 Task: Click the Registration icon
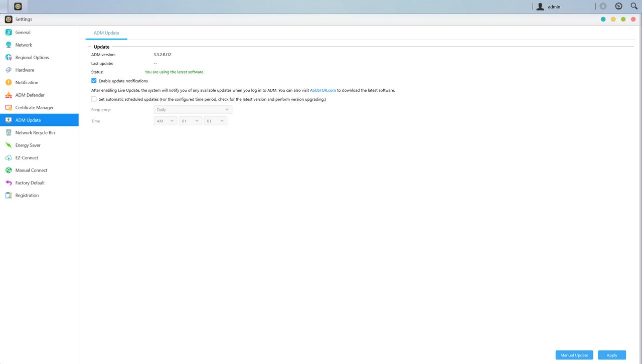(x=9, y=195)
